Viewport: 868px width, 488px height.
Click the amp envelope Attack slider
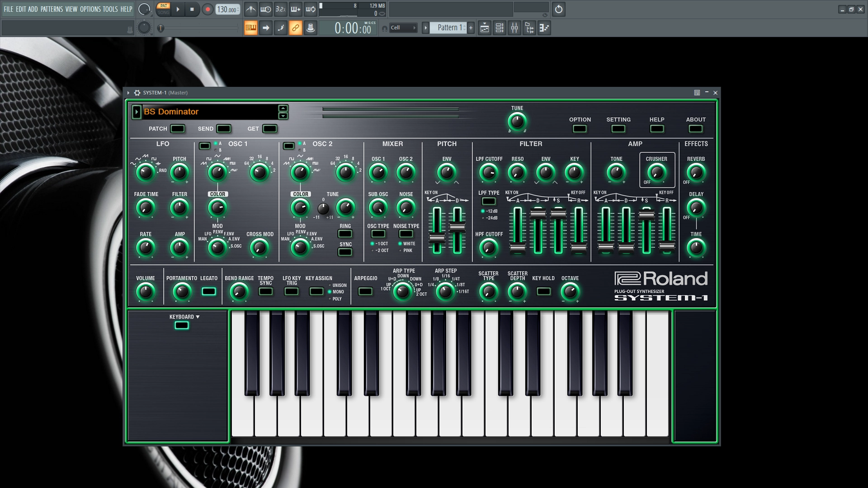pyautogui.click(x=606, y=230)
